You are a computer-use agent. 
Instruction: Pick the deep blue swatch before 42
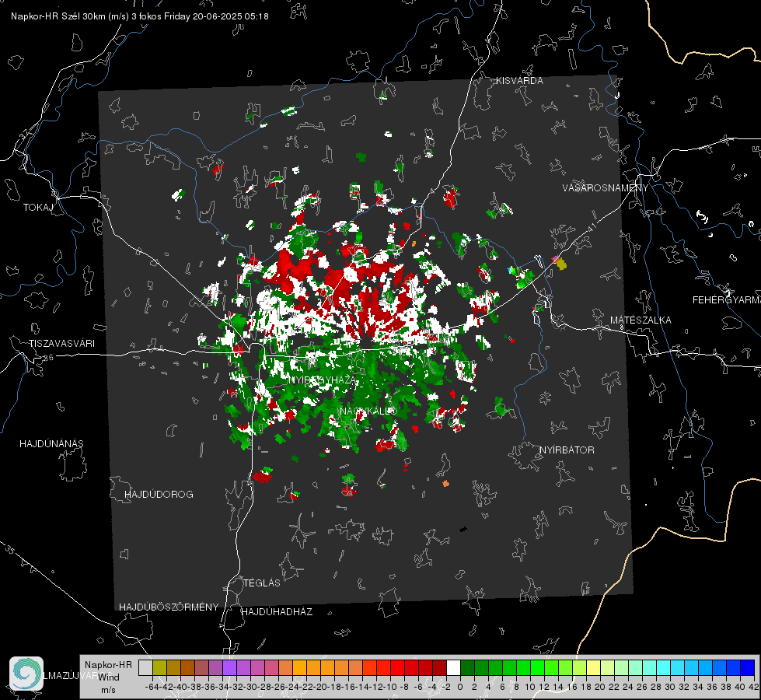pos(748,667)
